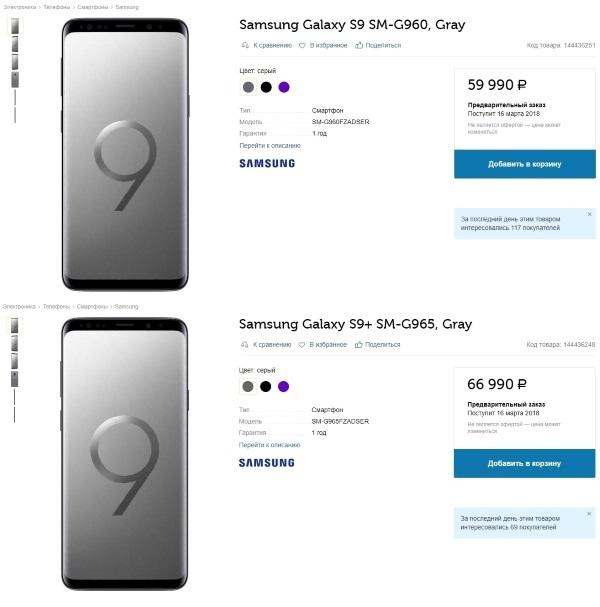Open "Перейти к описанию" link for Galaxy S9 SM-G960

coord(269,145)
